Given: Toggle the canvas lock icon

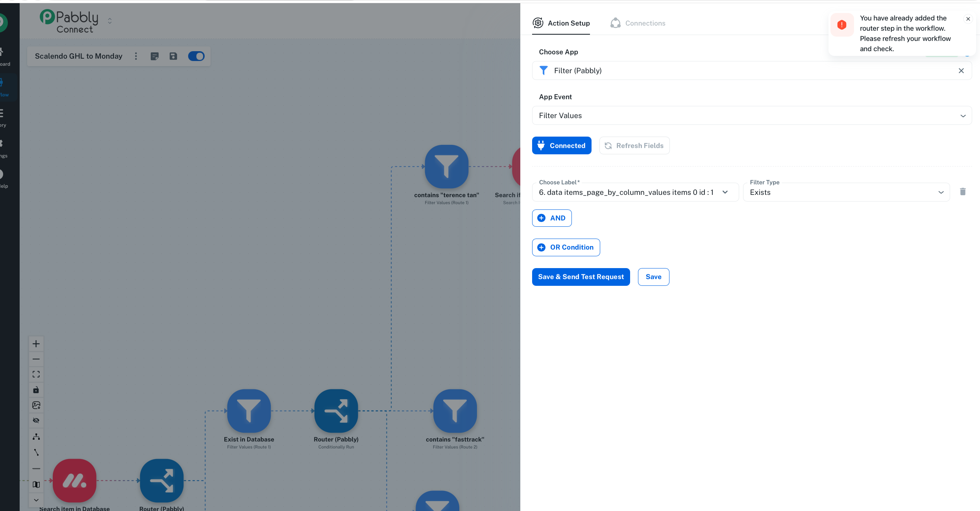Looking at the screenshot, I should click(x=36, y=390).
